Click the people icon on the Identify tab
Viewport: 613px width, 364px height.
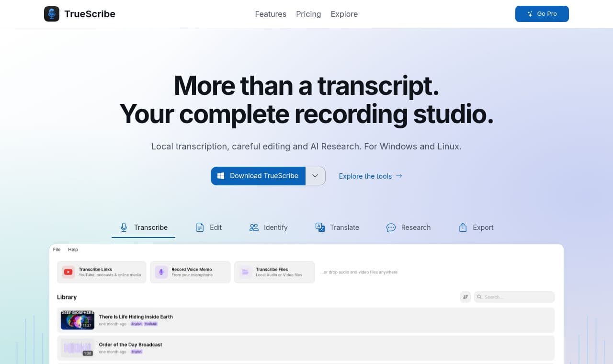click(x=254, y=227)
